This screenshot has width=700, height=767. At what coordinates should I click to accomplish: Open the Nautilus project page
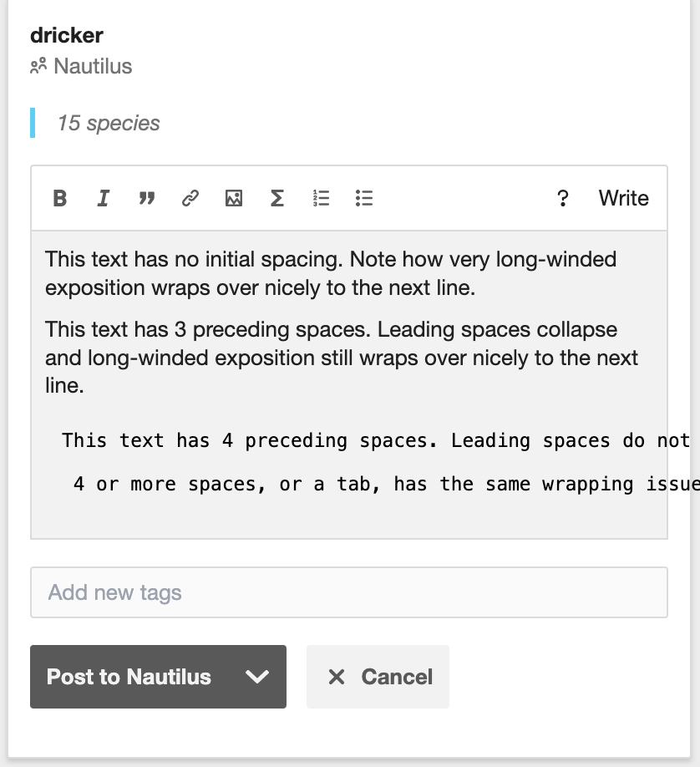coord(92,66)
